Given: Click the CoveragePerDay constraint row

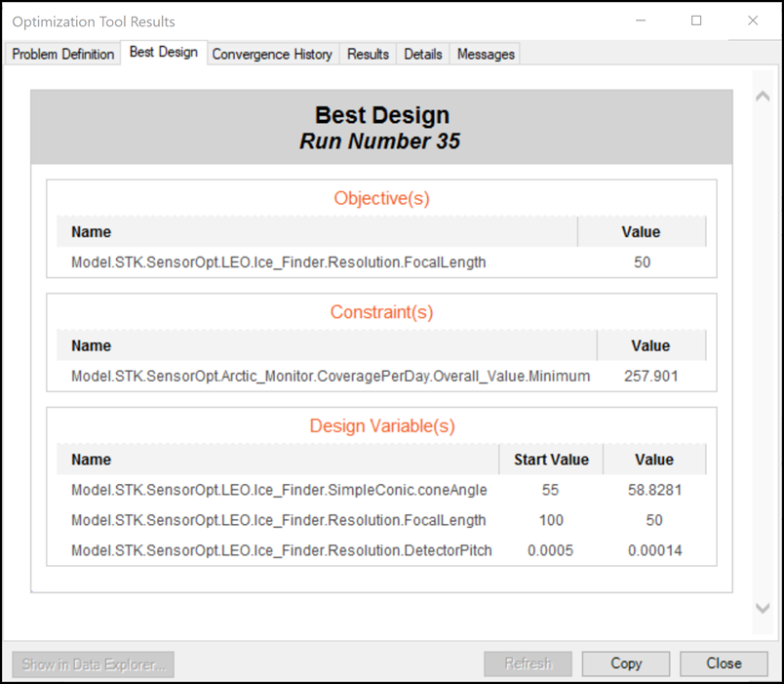Looking at the screenshot, I should (x=331, y=376).
